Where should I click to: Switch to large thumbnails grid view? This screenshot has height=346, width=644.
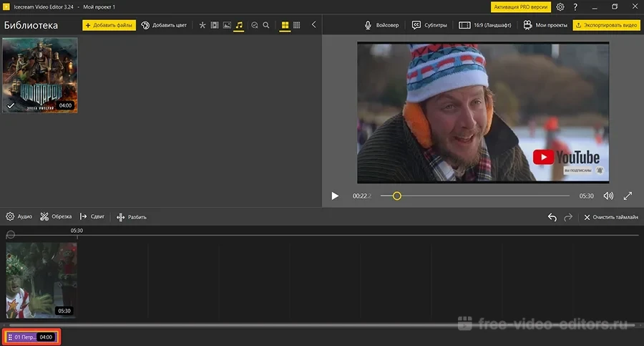(285, 25)
